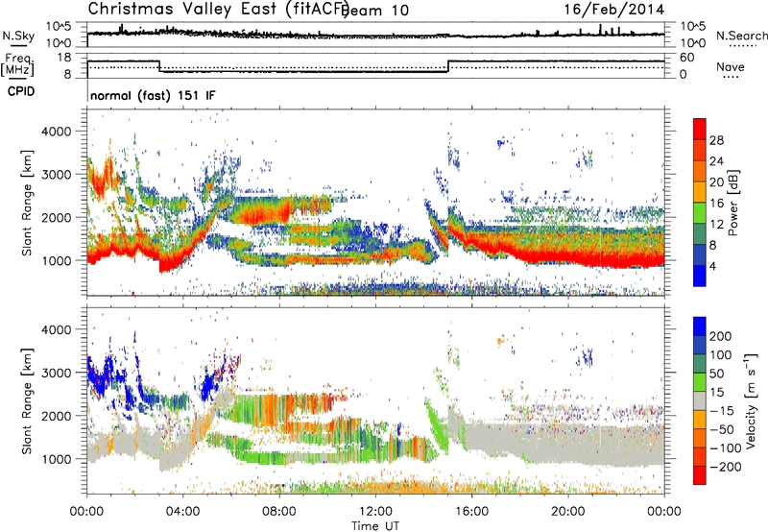Click the '4' tick on the Power scale
Screen dimensions: 768x532
pyautogui.click(x=712, y=267)
